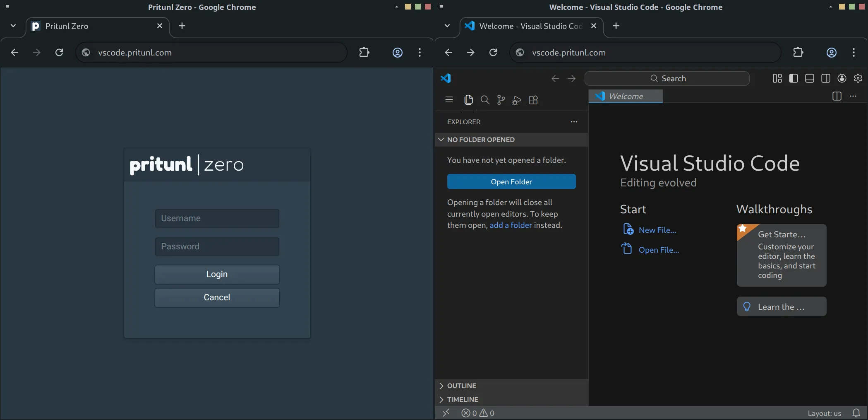868x420 pixels.
Task: Open the Search view in the activity bar
Action: pyautogui.click(x=484, y=100)
